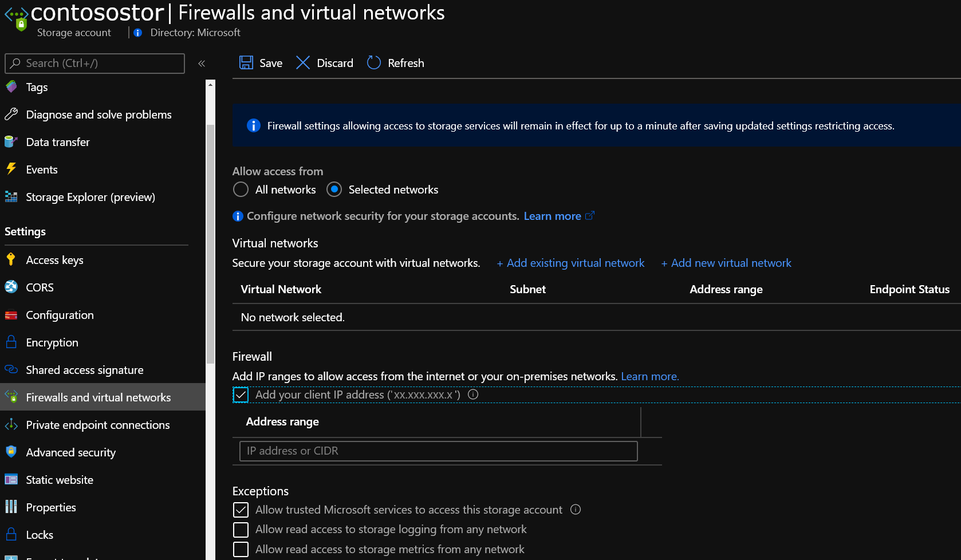961x560 pixels.
Task: Save the firewall settings
Action: coord(261,63)
